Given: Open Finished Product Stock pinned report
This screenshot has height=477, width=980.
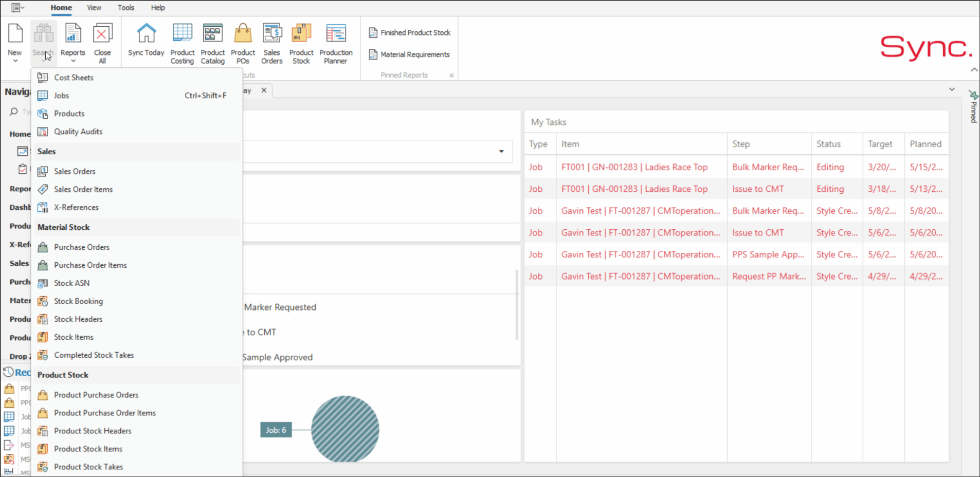Looking at the screenshot, I should point(409,32).
